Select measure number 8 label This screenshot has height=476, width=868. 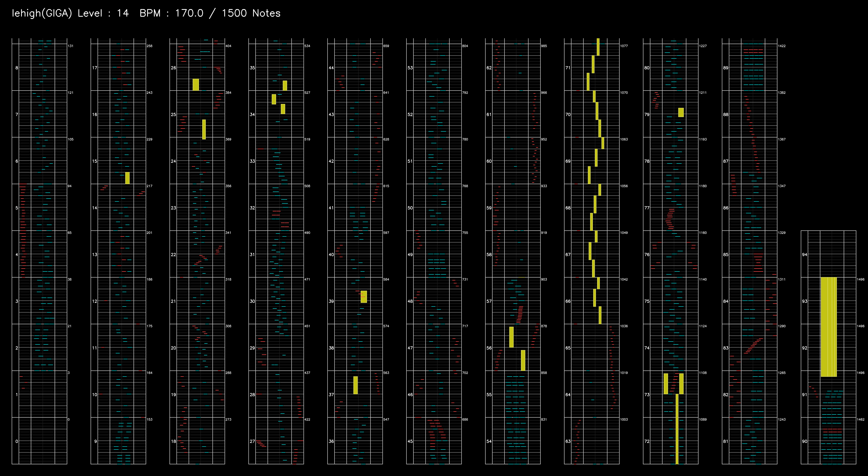click(17, 68)
